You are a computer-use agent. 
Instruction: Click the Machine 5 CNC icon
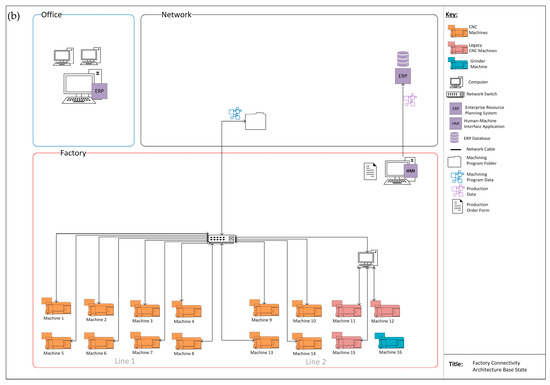click(56, 341)
